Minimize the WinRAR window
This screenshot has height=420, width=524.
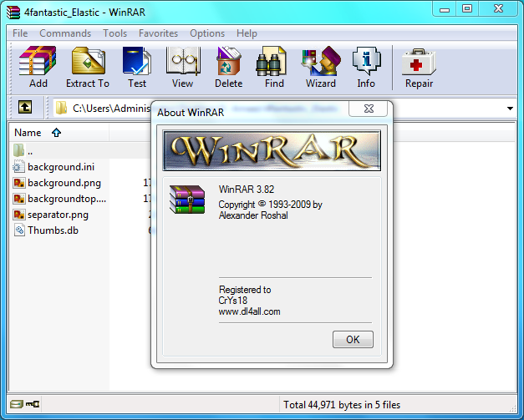coord(444,8)
